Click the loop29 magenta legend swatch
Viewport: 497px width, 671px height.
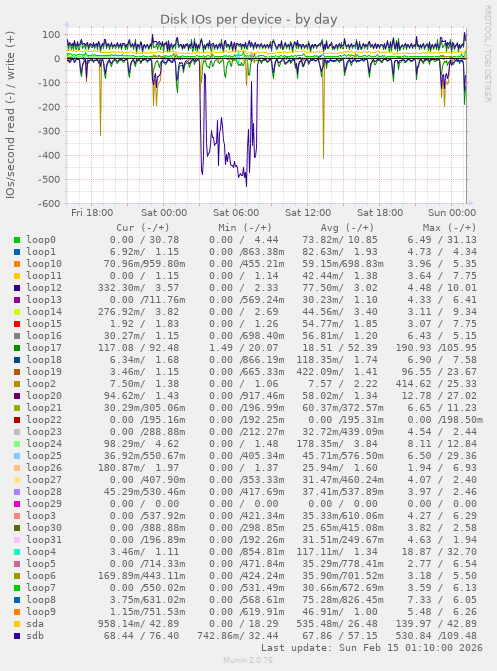[17, 504]
